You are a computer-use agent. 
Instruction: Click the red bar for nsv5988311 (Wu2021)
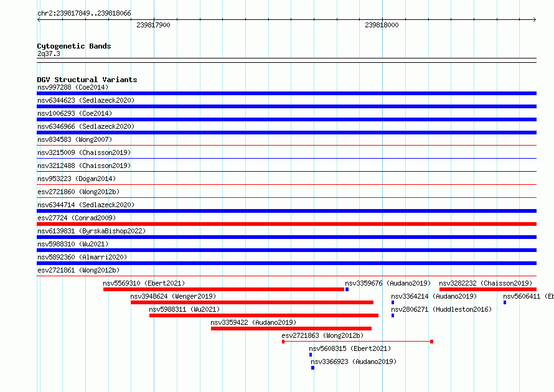click(x=264, y=315)
